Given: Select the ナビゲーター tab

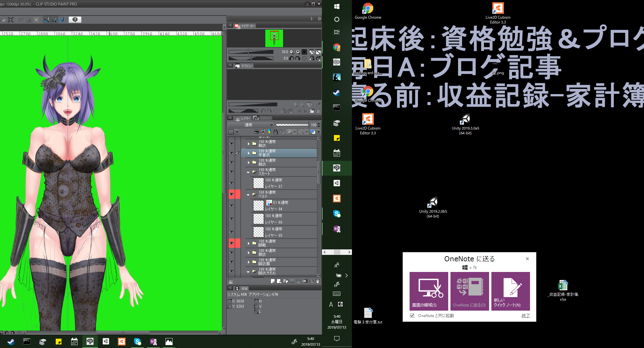Looking at the screenshot, I should click(245, 26).
